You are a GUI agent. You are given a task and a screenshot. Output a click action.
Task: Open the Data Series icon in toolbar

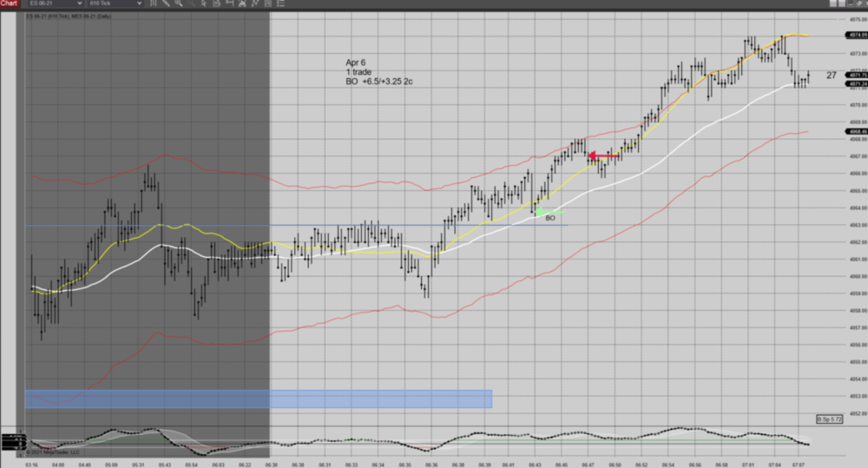tap(216, 3)
